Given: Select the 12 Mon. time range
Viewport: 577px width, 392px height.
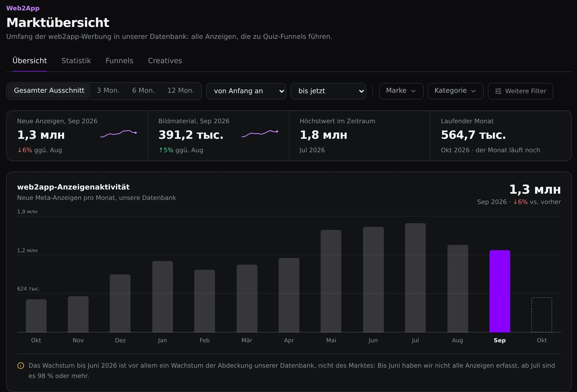Looking at the screenshot, I should [181, 91].
